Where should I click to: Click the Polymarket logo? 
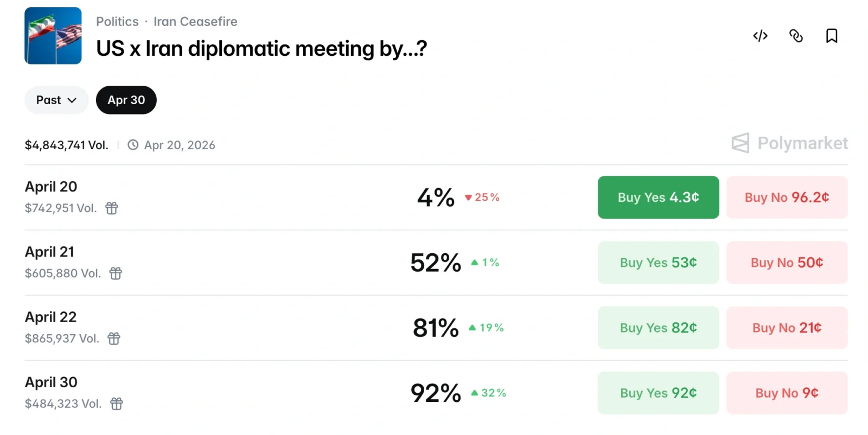(x=789, y=143)
